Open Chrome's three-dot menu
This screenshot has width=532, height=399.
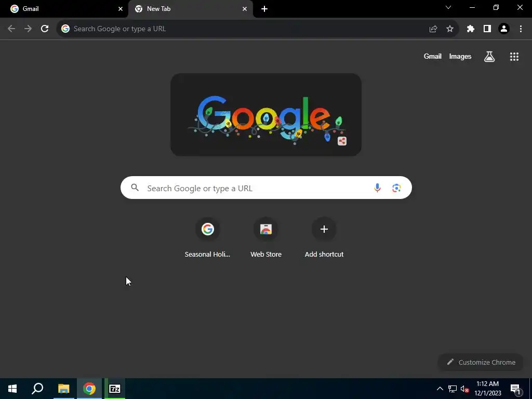click(521, 29)
